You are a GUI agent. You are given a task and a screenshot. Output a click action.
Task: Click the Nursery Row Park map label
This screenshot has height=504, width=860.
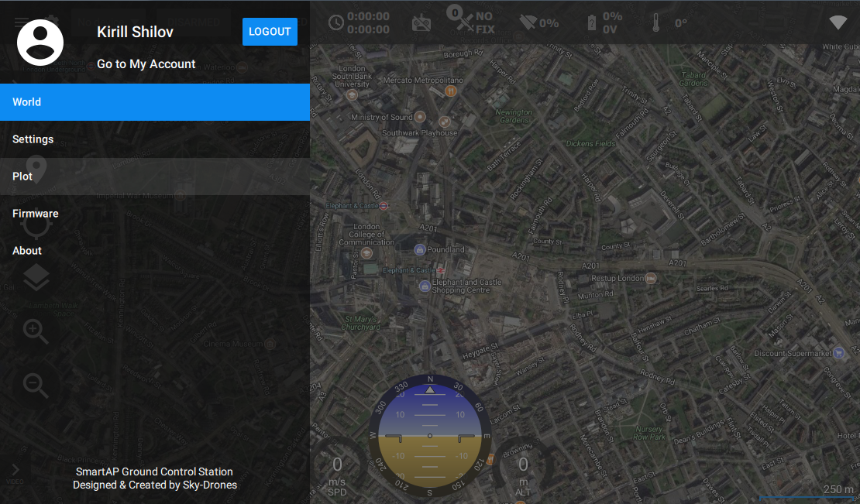649,433
